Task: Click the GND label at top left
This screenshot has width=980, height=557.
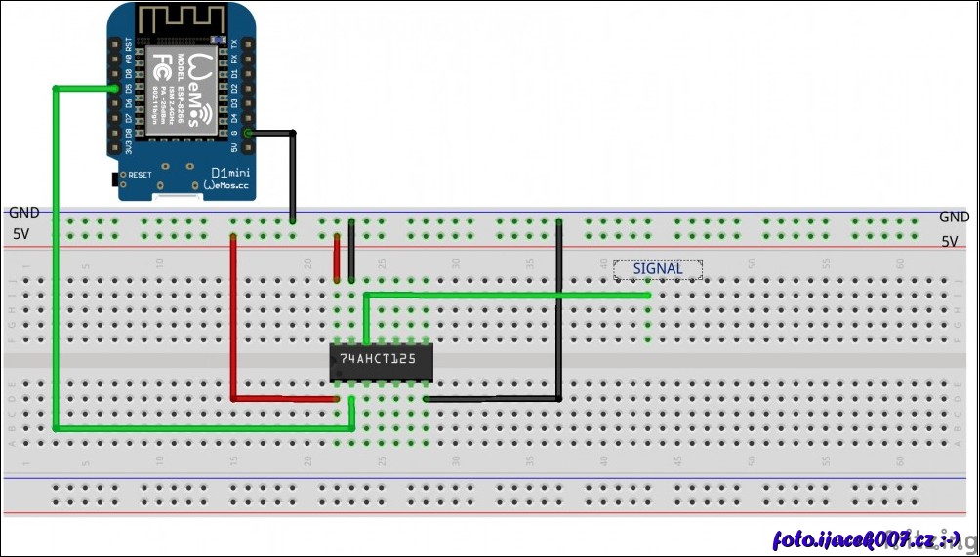Action: pos(23,213)
